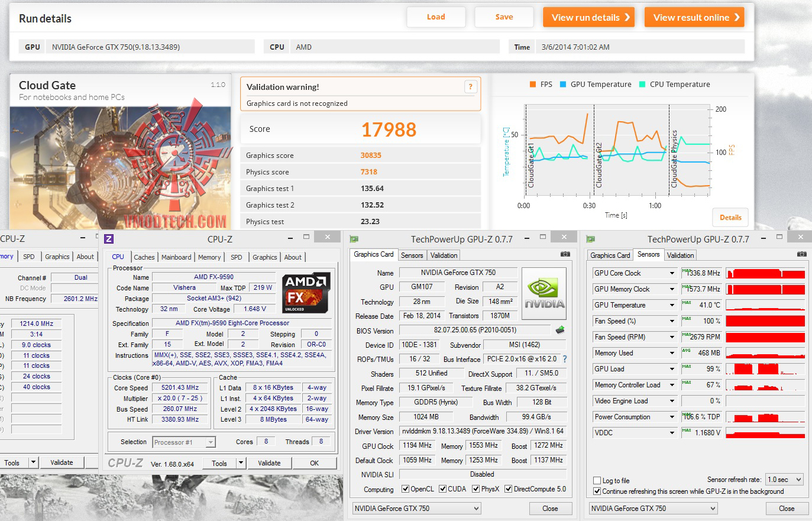Viewport: 812px width, 521px height.
Task: Open the Video Engine Load sensor dropdown
Action: [672, 401]
